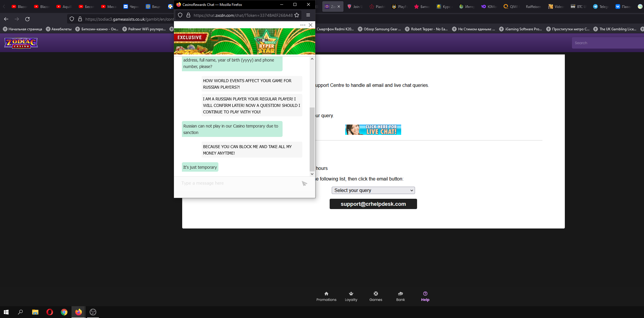Click the Zodiac Casino logo
The height and width of the screenshot is (318, 644).
21,43
